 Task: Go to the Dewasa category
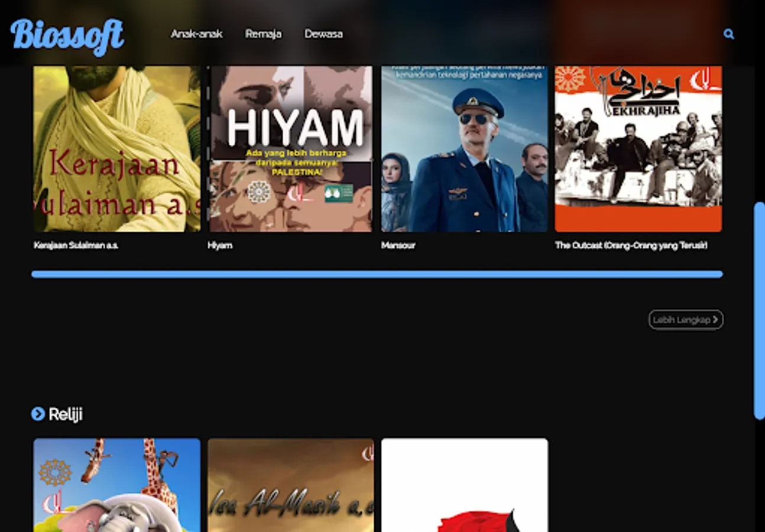(323, 34)
